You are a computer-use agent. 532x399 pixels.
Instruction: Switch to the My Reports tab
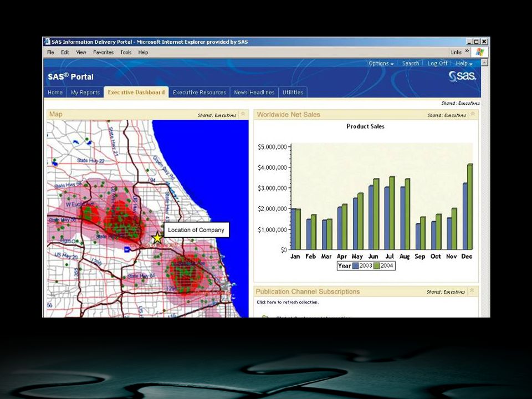tap(85, 93)
